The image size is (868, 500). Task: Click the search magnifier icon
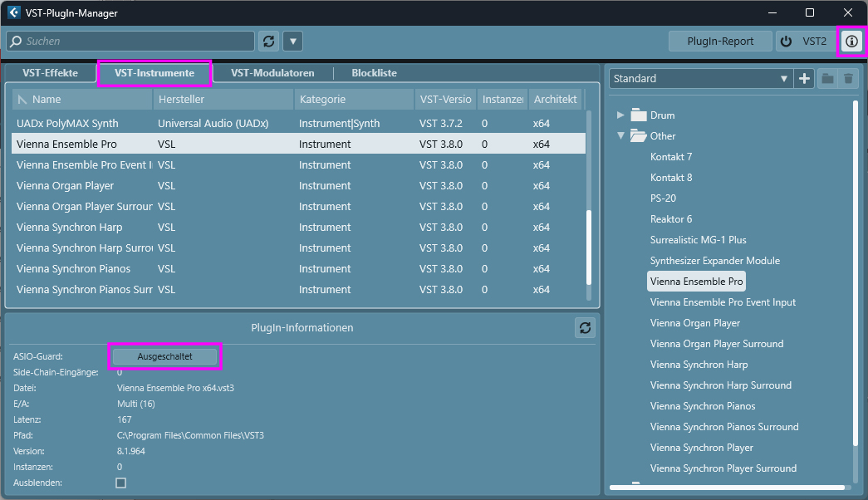pyautogui.click(x=17, y=41)
